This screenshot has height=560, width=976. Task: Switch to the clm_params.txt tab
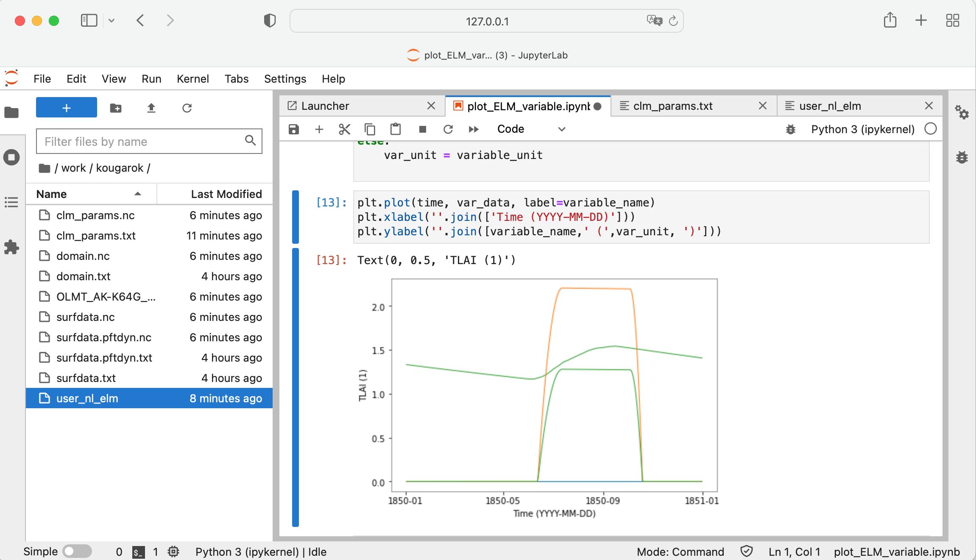tap(673, 106)
